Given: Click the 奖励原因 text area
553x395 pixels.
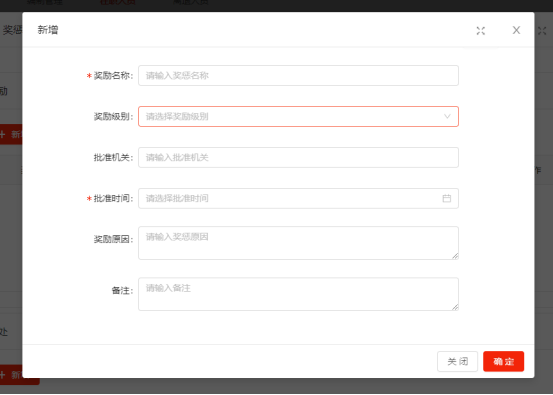Looking at the screenshot, I should pyautogui.click(x=298, y=243).
